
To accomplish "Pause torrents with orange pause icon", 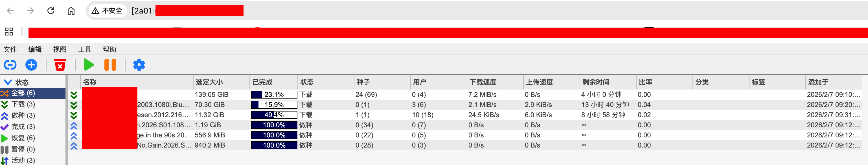I will [110, 64].
